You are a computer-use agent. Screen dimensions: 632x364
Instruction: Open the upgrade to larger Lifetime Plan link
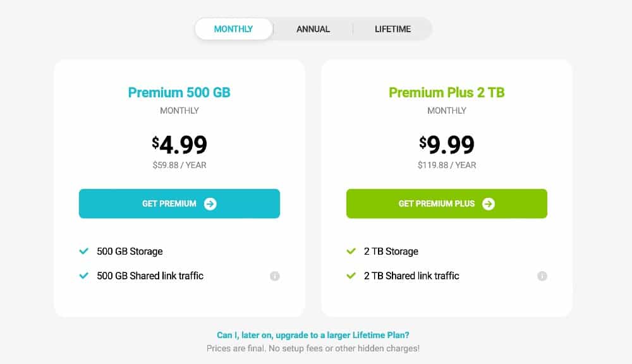tap(313, 336)
